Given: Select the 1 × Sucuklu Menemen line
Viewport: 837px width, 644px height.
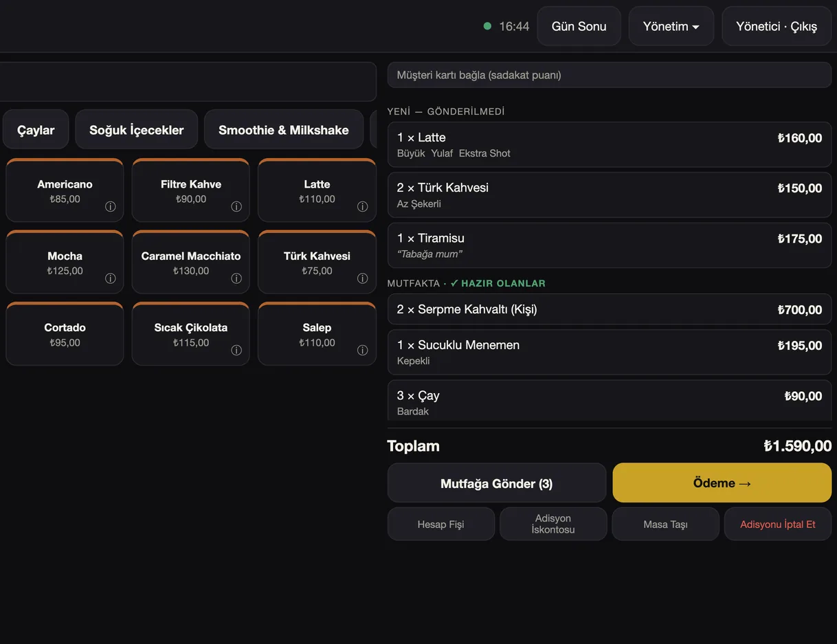Looking at the screenshot, I should tap(610, 352).
